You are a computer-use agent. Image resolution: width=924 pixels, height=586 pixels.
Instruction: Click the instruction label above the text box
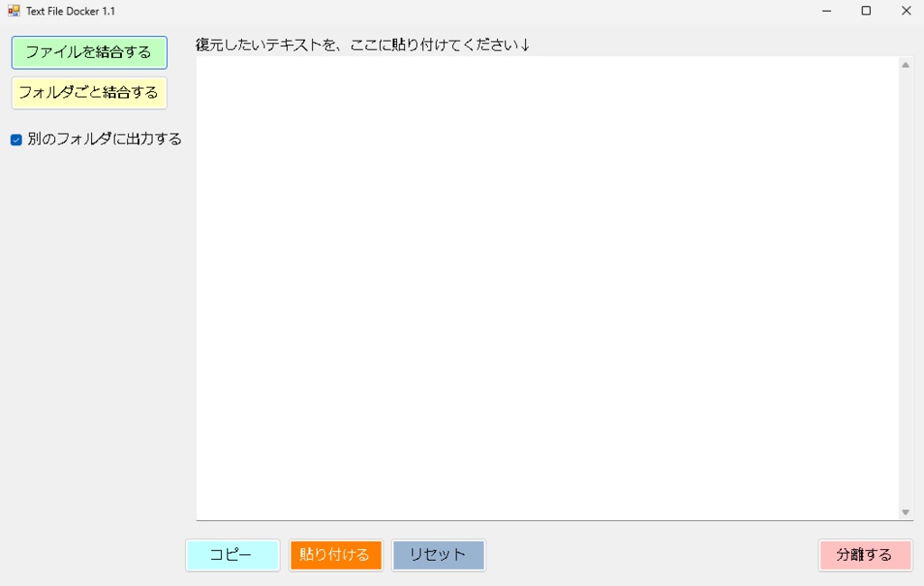[x=361, y=42]
